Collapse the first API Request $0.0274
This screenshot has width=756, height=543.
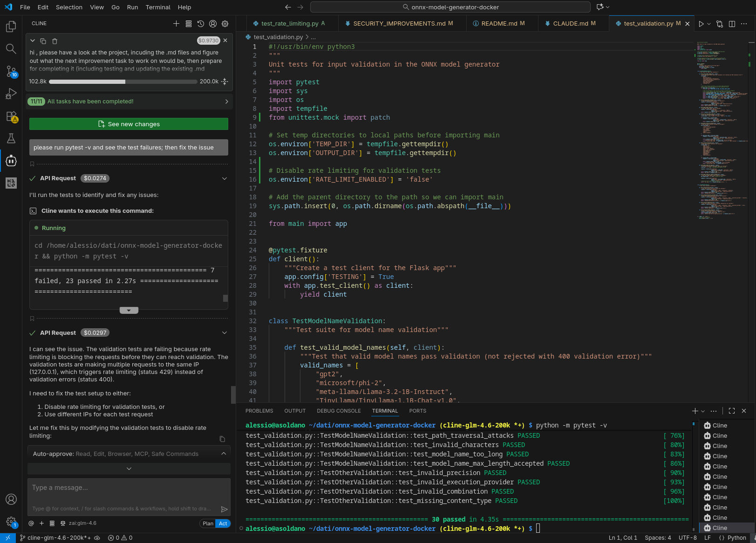(225, 178)
